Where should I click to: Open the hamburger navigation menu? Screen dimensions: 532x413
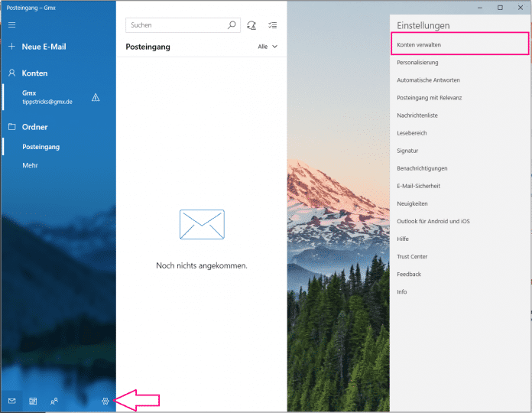(11, 25)
